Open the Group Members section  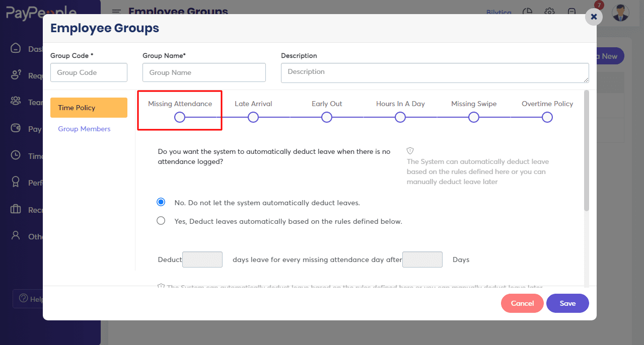(84, 129)
